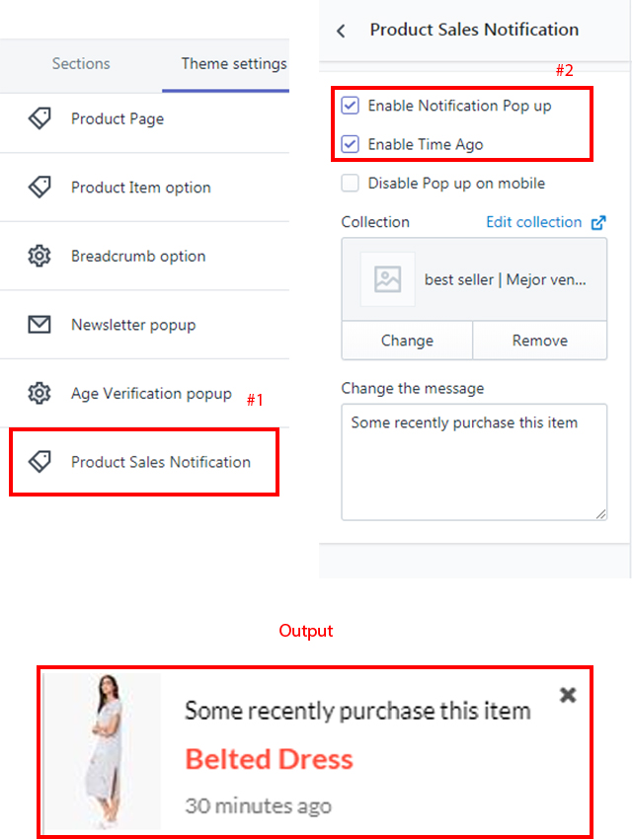Image resolution: width=632 pixels, height=840 pixels.
Task: Click the Breadcrumb option gear icon
Action: (x=39, y=256)
